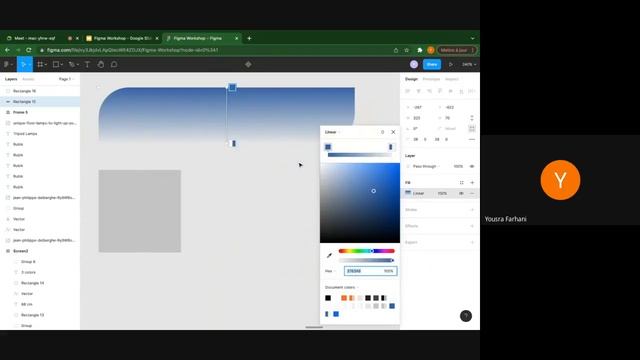Click the user avatar in Figma toolbar
This screenshot has height=360, width=640.
coord(414,64)
